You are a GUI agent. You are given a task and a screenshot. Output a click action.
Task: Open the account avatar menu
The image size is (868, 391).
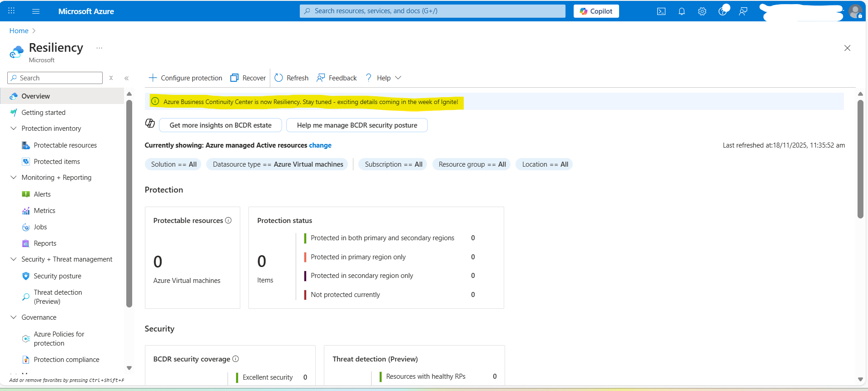(x=855, y=11)
